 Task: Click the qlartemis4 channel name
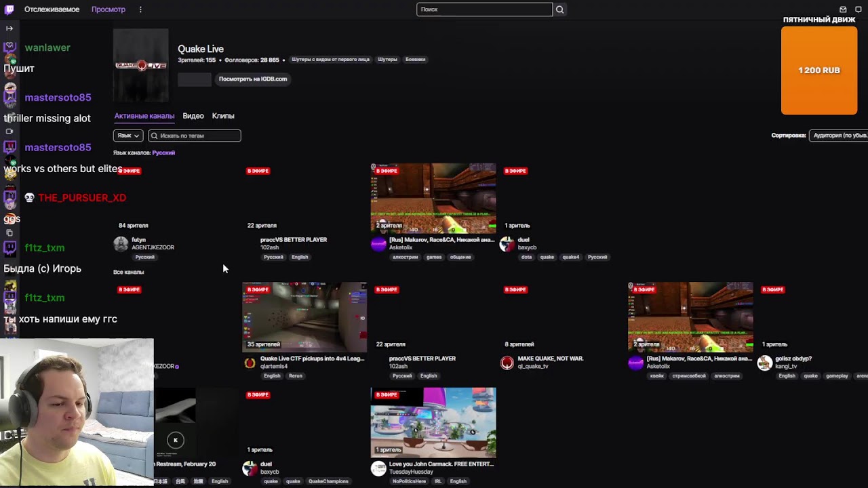[274, 367]
